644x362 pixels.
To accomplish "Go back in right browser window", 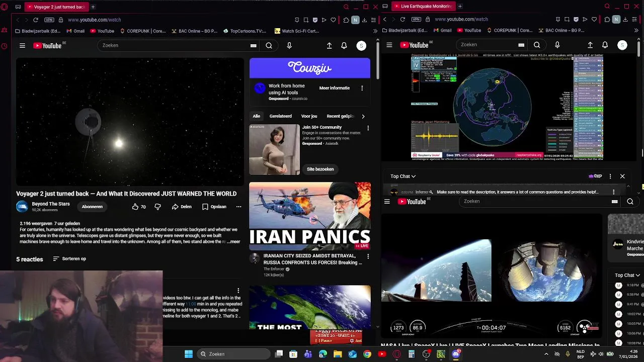I will (x=385, y=19).
